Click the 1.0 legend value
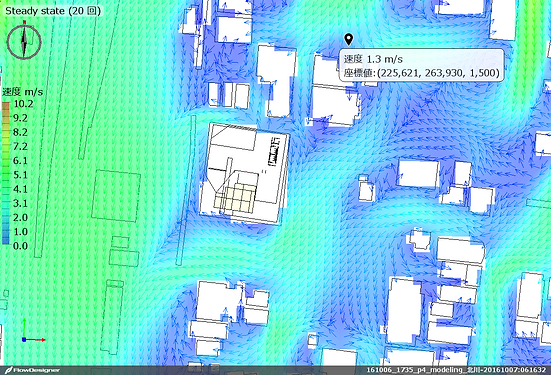 coord(20,232)
